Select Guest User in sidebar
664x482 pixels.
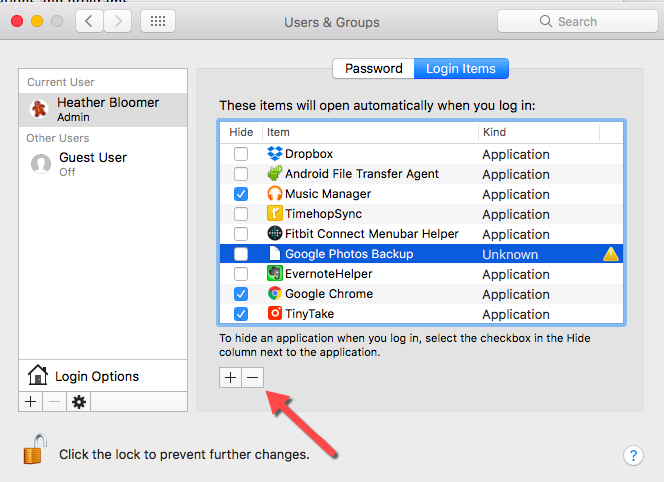click(x=103, y=164)
